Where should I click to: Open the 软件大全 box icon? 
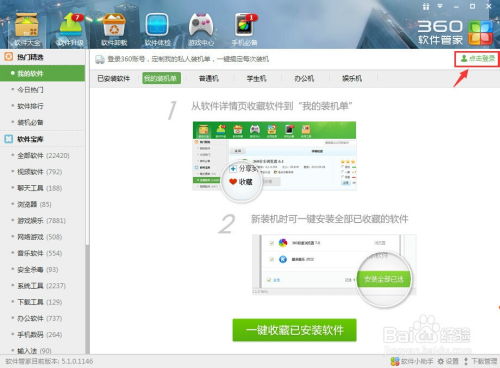27,29
